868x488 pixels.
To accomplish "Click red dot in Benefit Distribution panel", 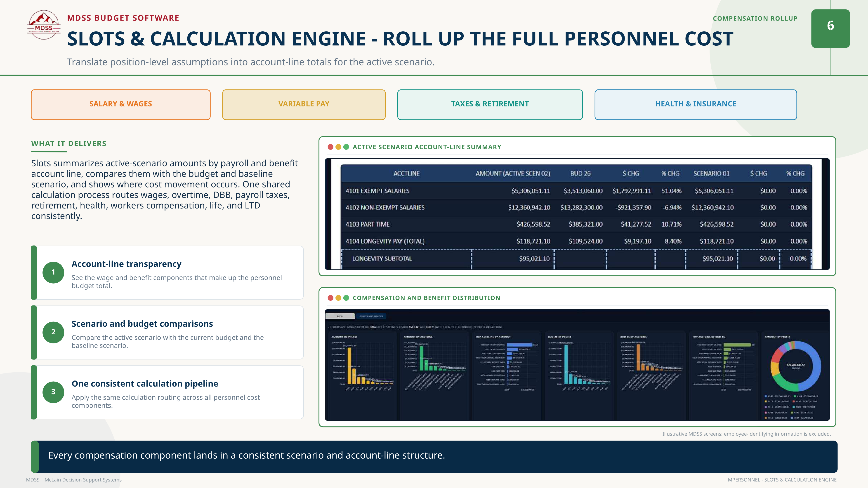I will pyautogui.click(x=330, y=298).
